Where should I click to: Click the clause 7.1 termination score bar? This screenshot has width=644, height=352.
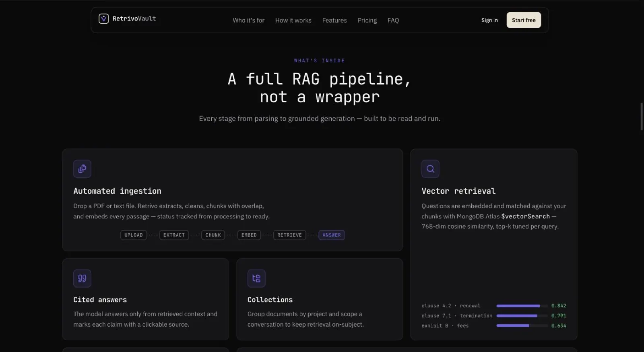click(522, 316)
